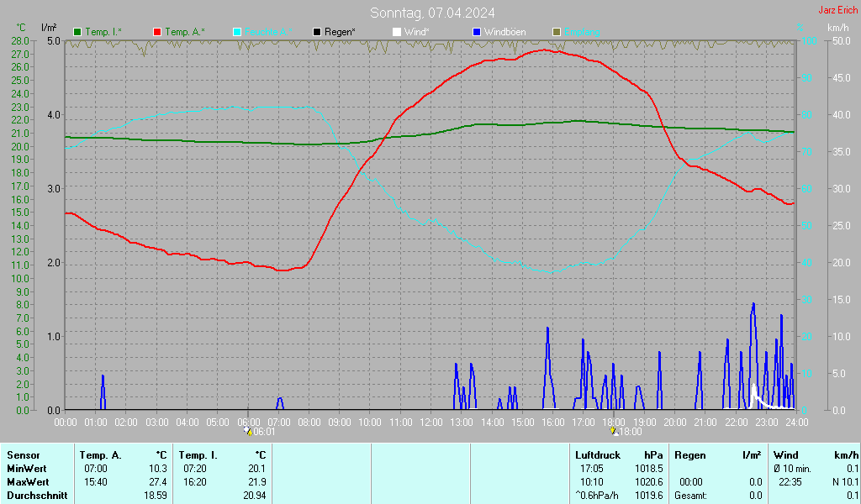Click the 18:00 sunset time text under axis

(631, 432)
